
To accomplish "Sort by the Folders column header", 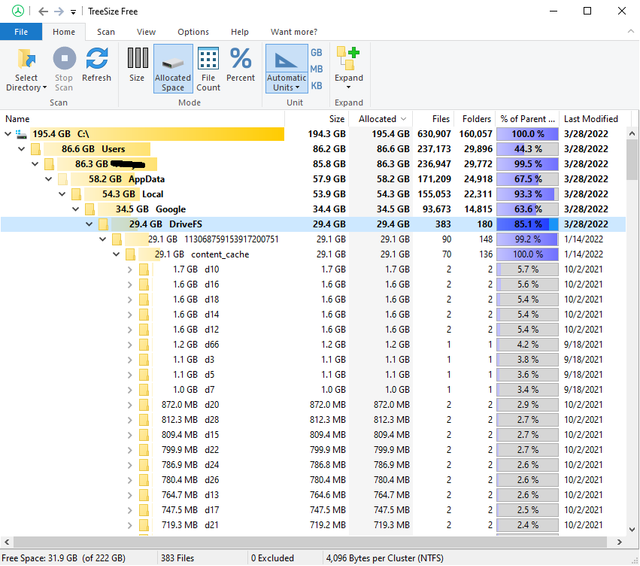I will (x=476, y=119).
